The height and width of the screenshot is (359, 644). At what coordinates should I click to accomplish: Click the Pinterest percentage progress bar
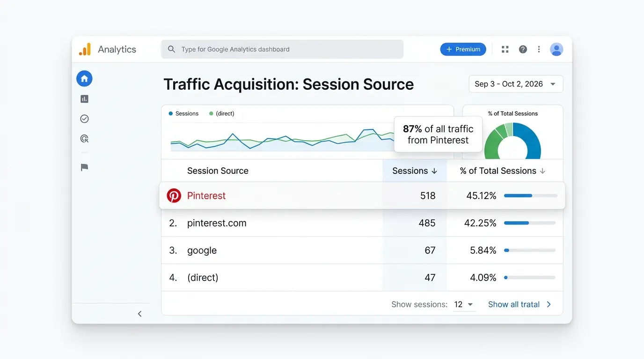(x=531, y=195)
